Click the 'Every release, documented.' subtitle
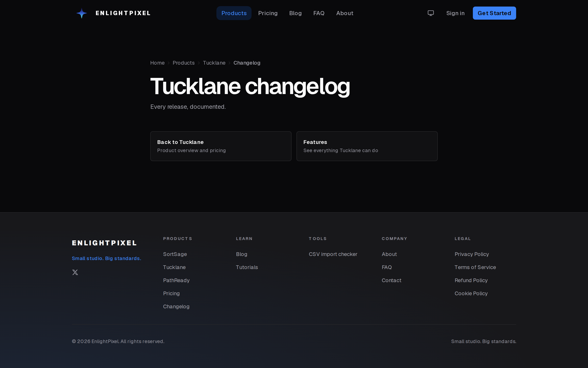The width and height of the screenshot is (588, 368). tap(188, 107)
